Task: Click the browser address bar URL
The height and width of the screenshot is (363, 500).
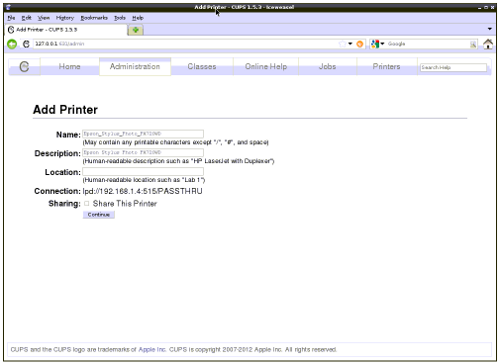Action: [x=185, y=44]
